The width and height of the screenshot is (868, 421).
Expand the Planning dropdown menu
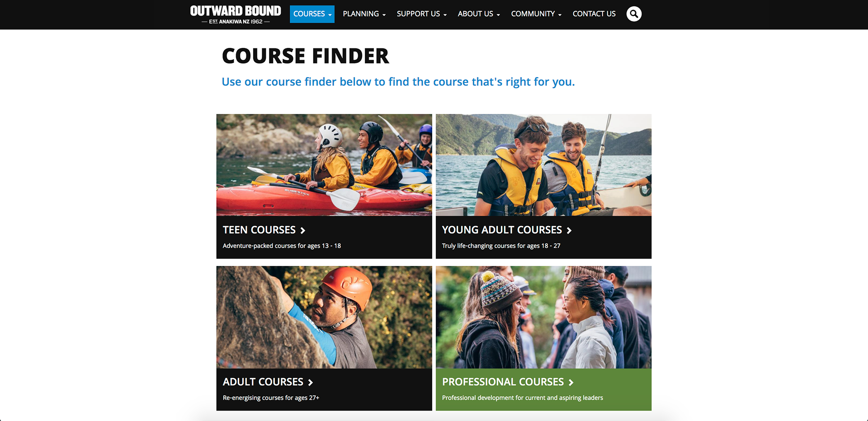coord(364,14)
